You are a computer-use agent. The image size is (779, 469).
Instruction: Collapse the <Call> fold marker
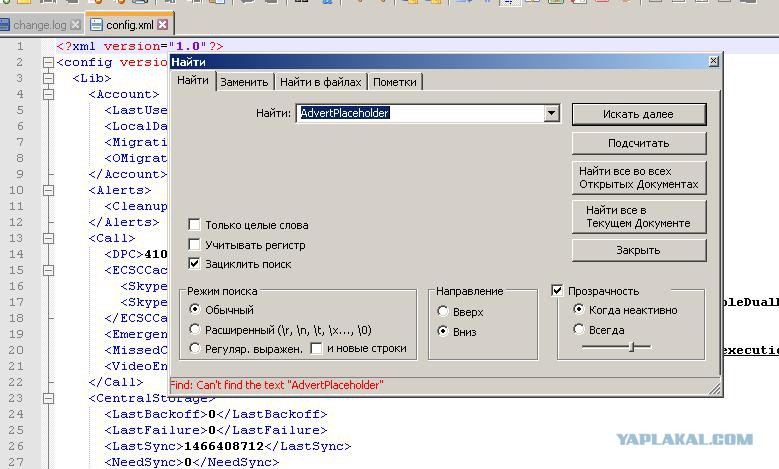48,238
